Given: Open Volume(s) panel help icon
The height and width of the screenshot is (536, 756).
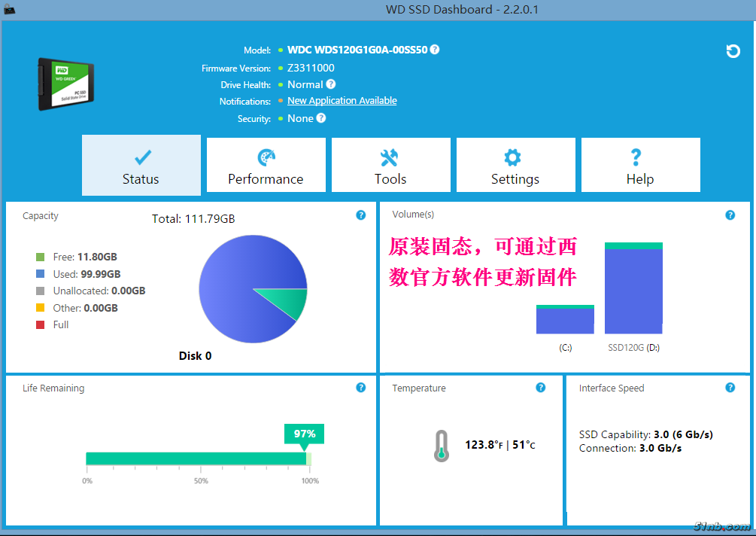Looking at the screenshot, I should [x=730, y=215].
